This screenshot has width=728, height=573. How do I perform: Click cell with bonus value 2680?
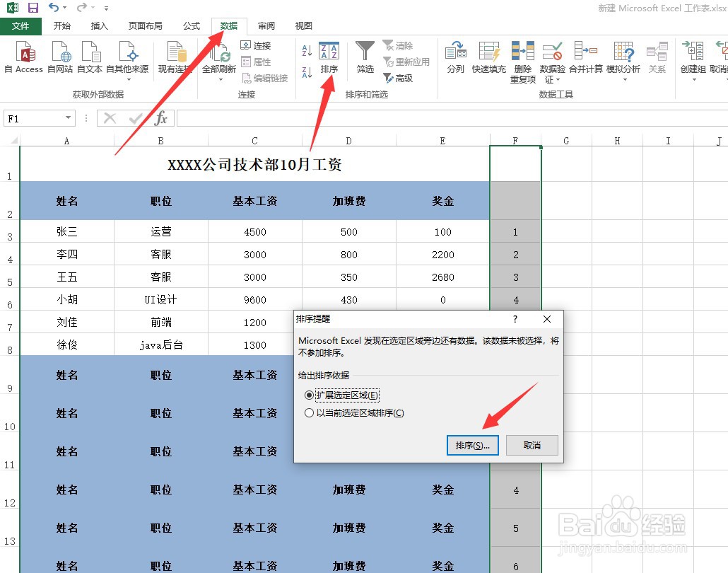click(x=443, y=277)
